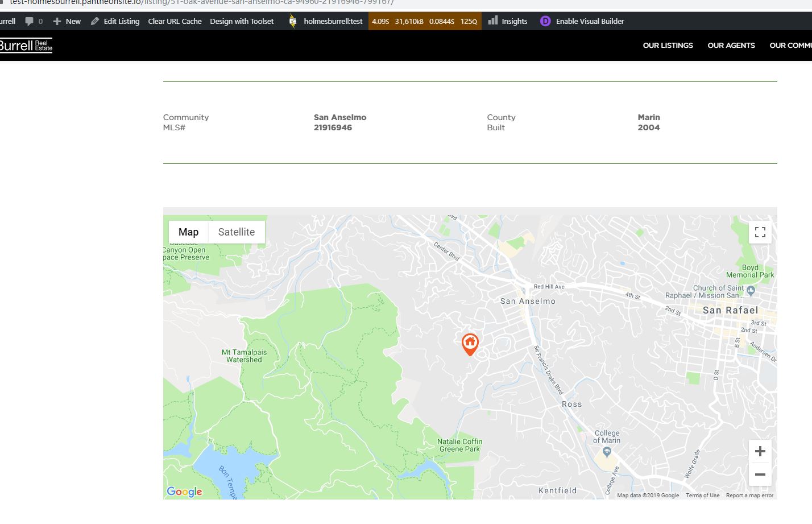Image resolution: width=812 pixels, height=524 pixels.
Task: Open the comments speech bubble icon
Action: tap(29, 21)
